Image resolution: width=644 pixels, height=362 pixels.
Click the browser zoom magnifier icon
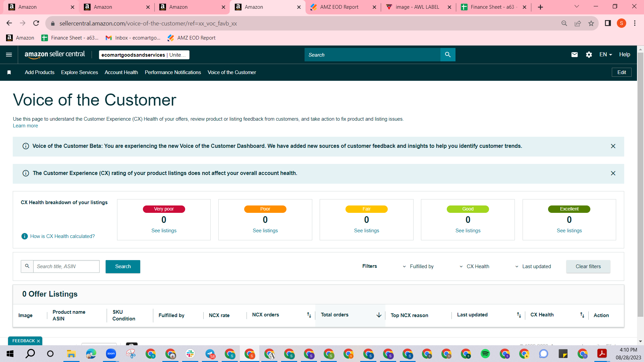[x=564, y=23]
